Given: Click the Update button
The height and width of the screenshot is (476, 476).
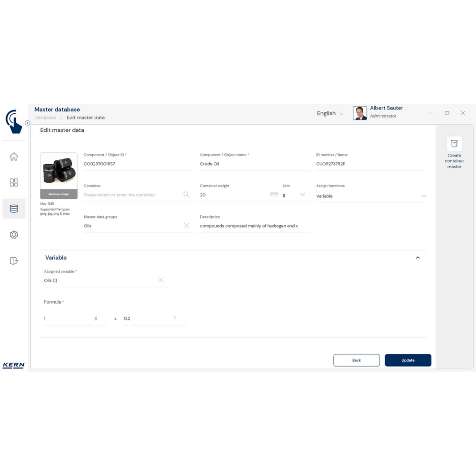Looking at the screenshot, I should [x=408, y=360].
